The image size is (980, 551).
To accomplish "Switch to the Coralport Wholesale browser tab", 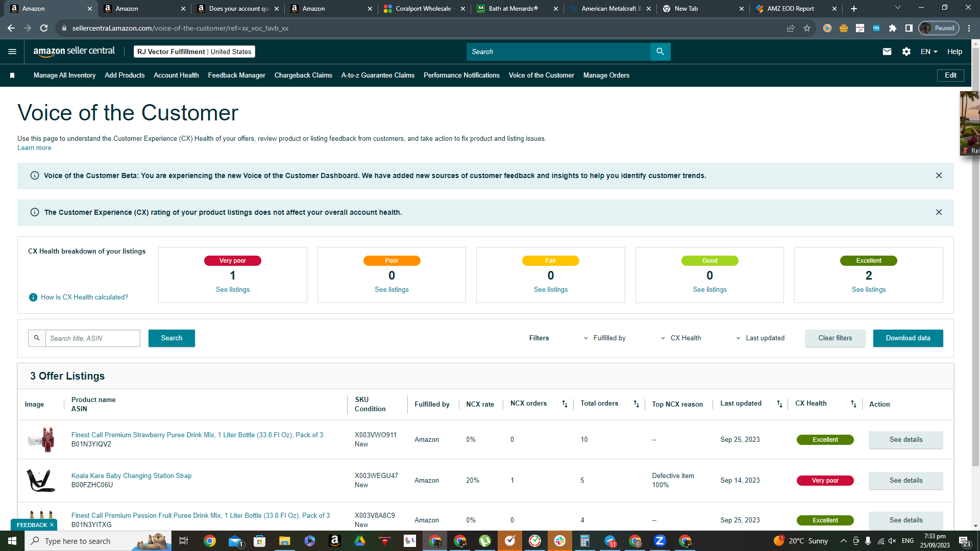I will pyautogui.click(x=424, y=9).
